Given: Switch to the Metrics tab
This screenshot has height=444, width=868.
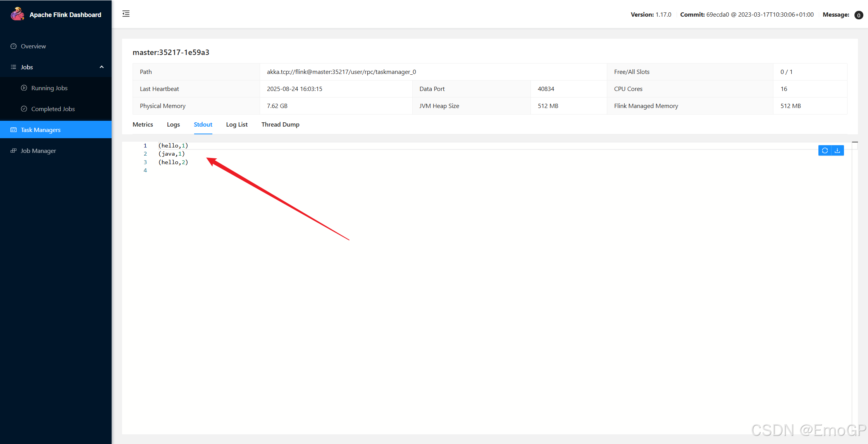Looking at the screenshot, I should coord(143,124).
